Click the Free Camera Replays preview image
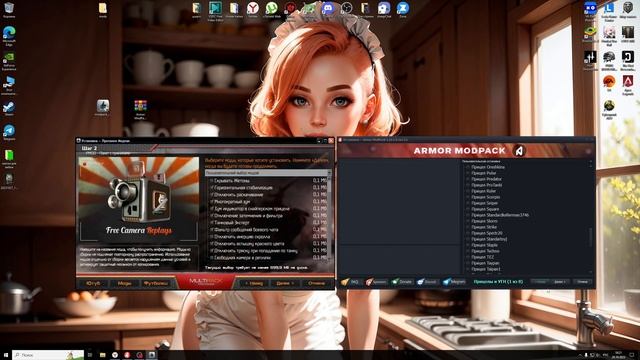 click(139, 199)
